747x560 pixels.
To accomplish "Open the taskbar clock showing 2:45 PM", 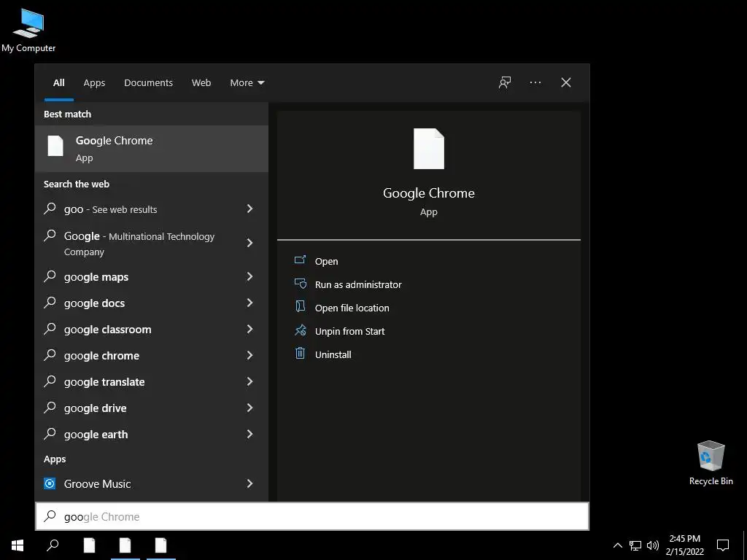I will point(684,545).
